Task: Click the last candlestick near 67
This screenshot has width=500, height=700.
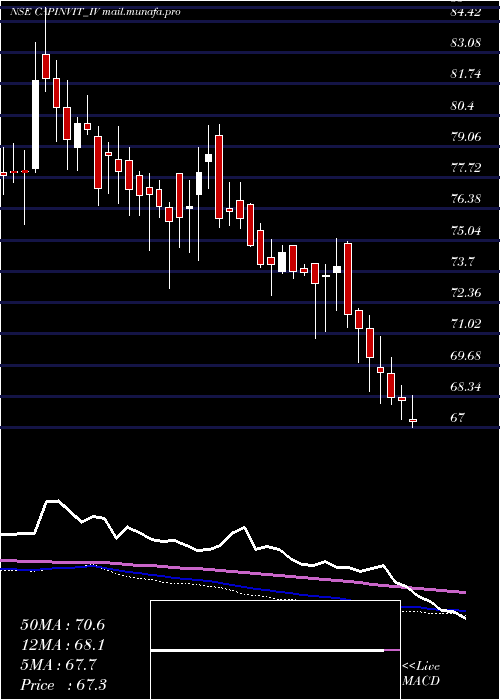Action: pyautogui.click(x=413, y=412)
